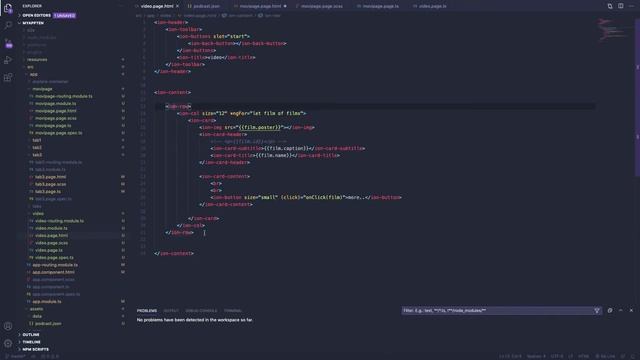Select the Terminal panel tab
The width and height of the screenshot is (640, 360).
pyautogui.click(x=233, y=311)
